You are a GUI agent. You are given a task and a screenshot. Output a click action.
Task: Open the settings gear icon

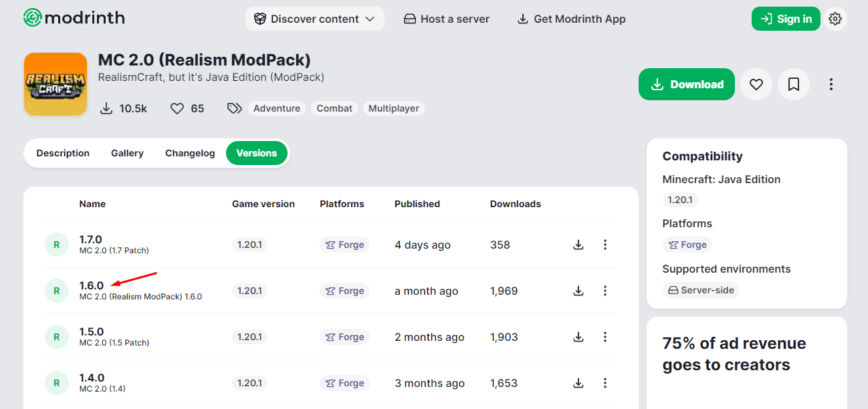pyautogui.click(x=835, y=19)
